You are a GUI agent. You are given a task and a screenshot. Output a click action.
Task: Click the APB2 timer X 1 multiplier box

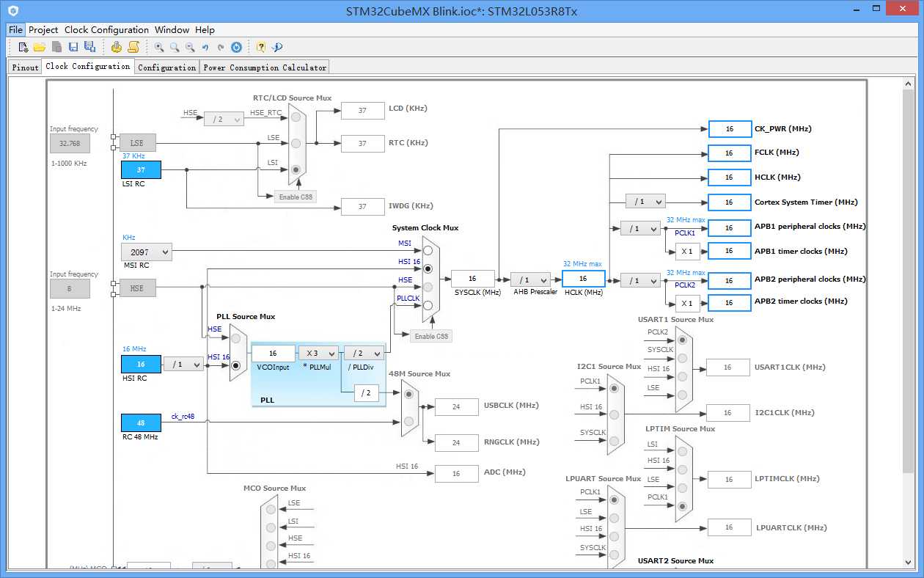pos(687,303)
